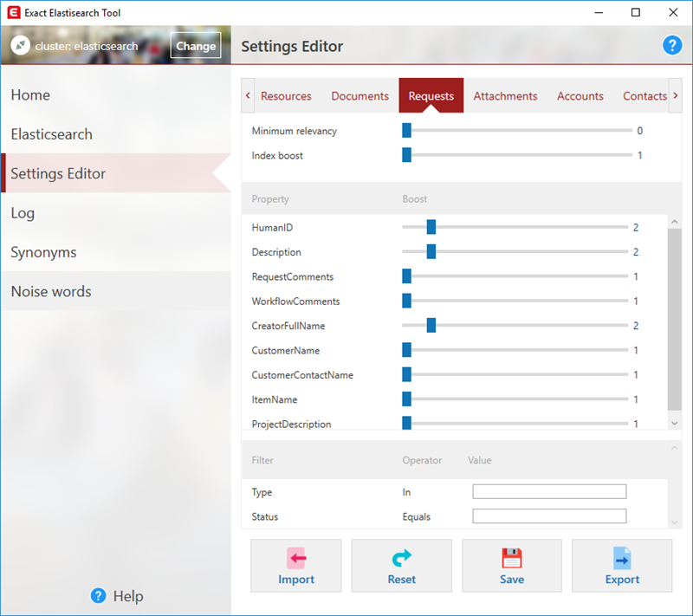Click the 'Minimum relevancy' label
The width and height of the screenshot is (693, 616).
pyautogui.click(x=295, y=131)
